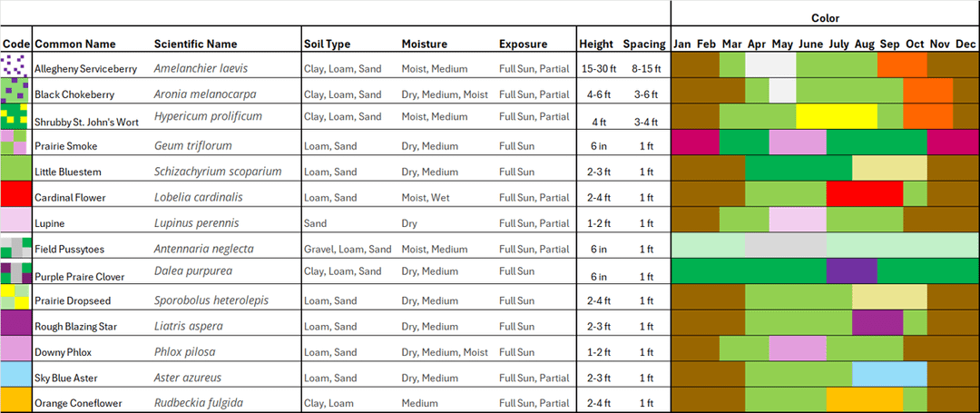980x413 pixels.
Task: Click the "Code" column header
Action: (16, 44)
